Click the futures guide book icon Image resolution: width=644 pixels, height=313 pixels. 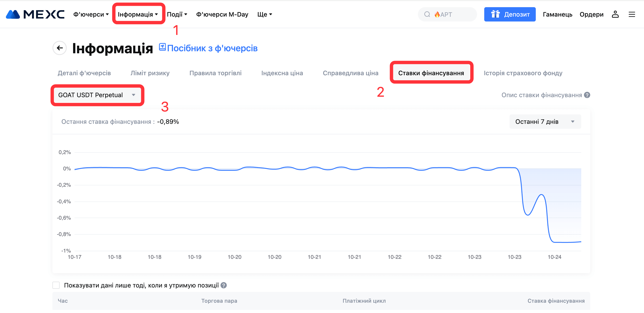click(162, 47)
